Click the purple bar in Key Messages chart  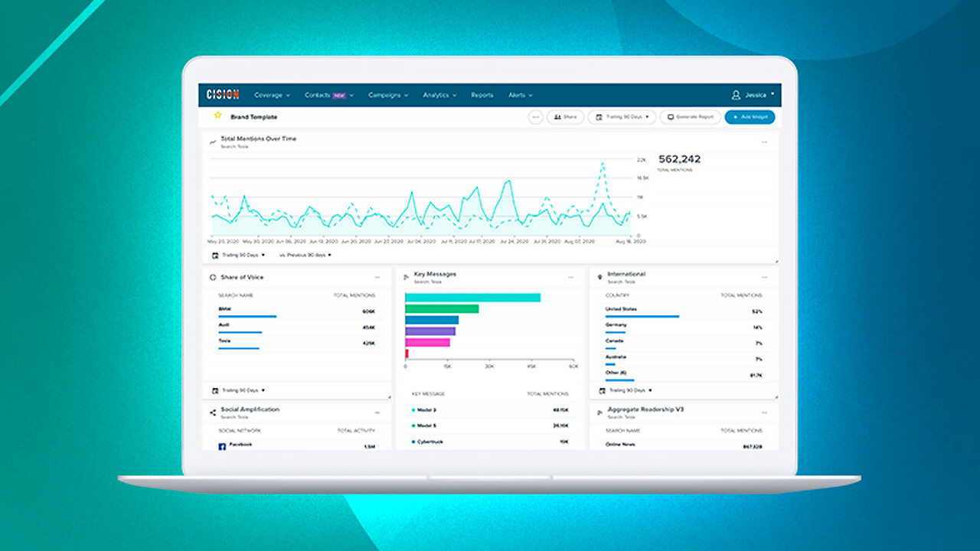point(430,331)
